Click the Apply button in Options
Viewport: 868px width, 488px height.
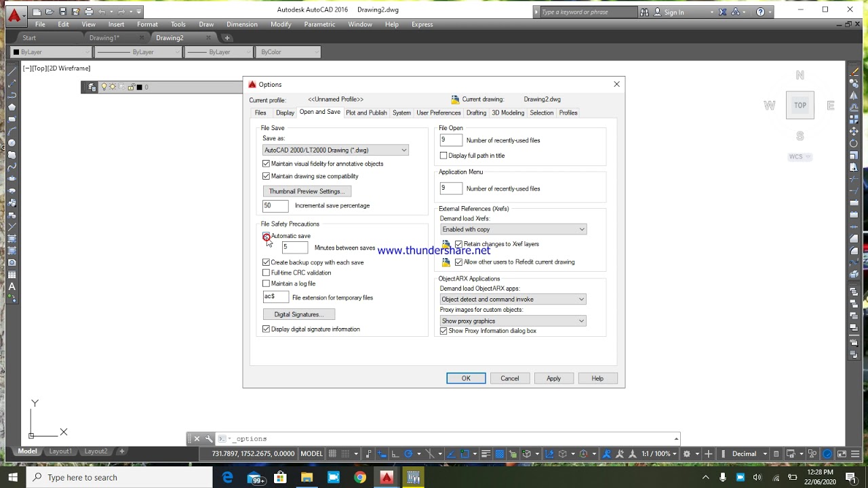[x=554, y=378]
